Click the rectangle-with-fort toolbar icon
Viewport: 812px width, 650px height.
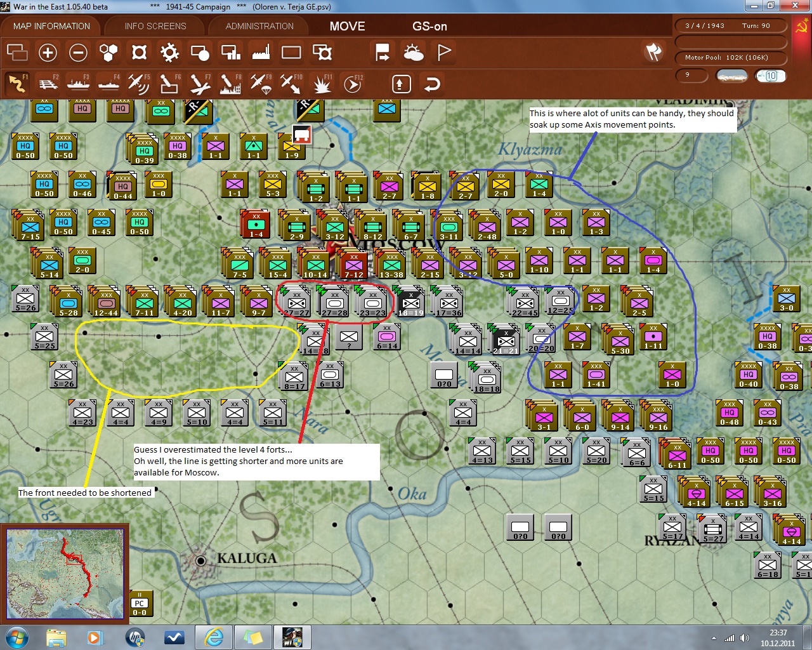[322, 52]
